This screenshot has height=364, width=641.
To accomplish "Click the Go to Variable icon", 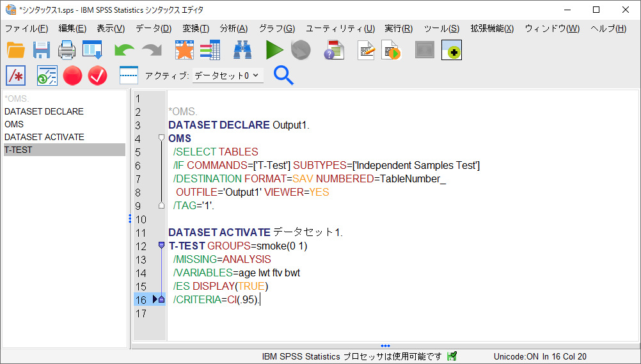I will pyautogui.click(x=210, y=51).
